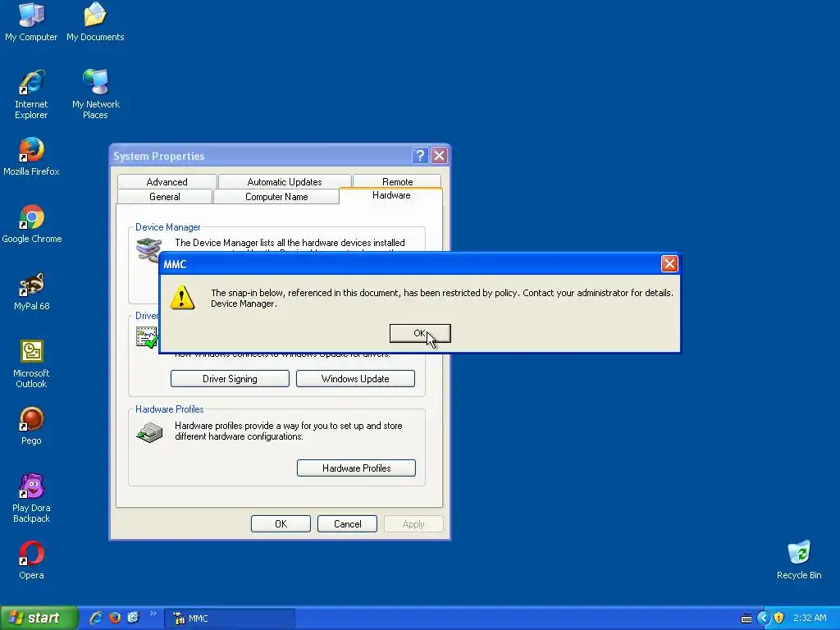Select the Hardware tab
This screenshot has width=840, height=630.
(391, 195)
